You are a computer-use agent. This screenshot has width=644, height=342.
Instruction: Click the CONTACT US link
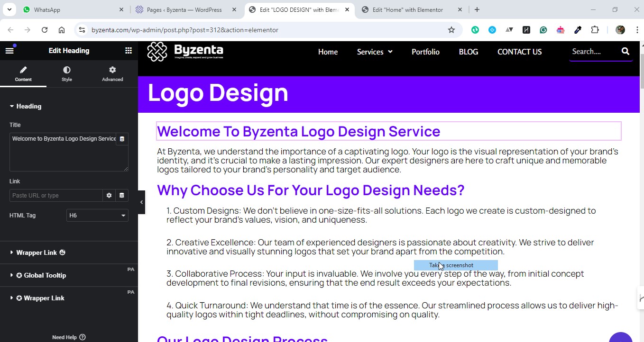pyautogui.click(x=519, y=52)
